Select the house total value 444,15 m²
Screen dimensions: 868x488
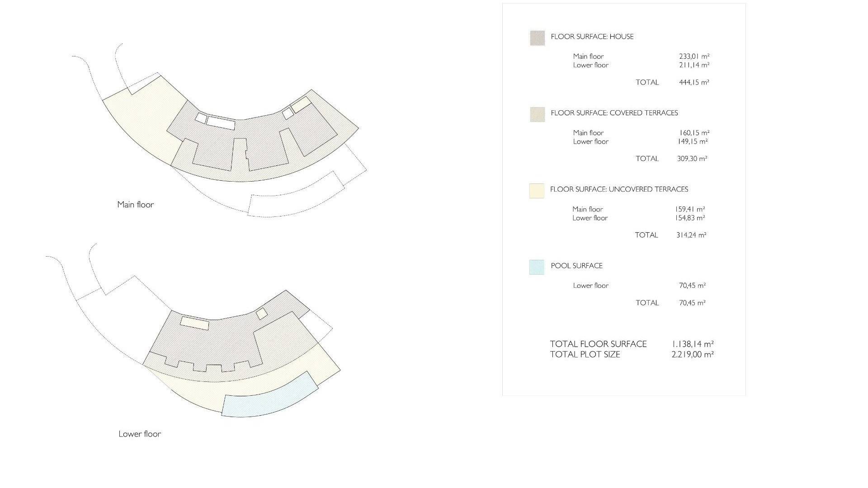pyautogui.click(x=694, y=82)
